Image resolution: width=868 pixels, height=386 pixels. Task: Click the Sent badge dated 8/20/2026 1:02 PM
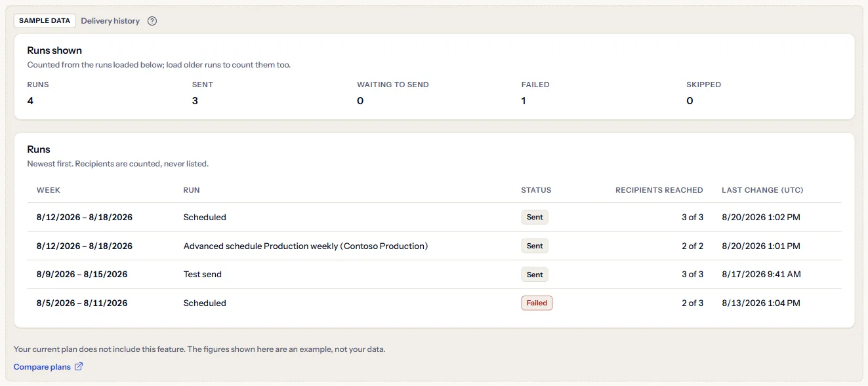[x=535, y=217]
